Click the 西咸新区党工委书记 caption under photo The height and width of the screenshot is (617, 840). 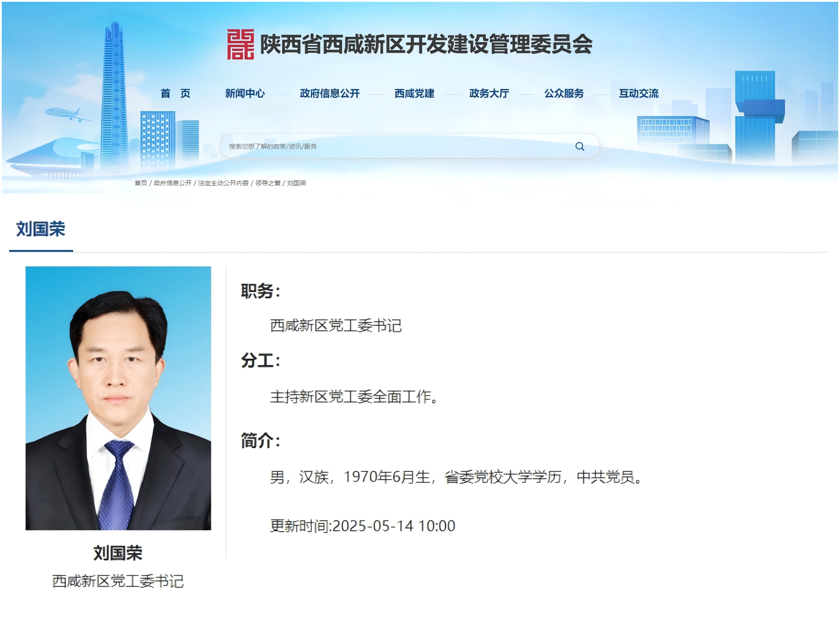coord(118,581)
